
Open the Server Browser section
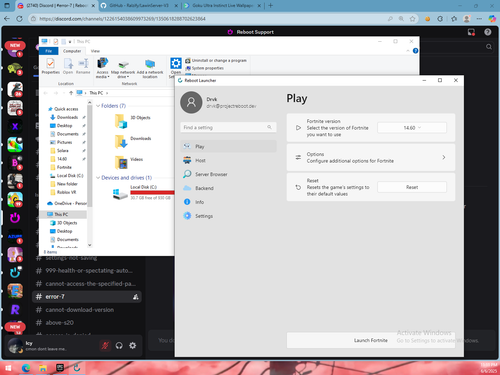[x=228, y=174]
